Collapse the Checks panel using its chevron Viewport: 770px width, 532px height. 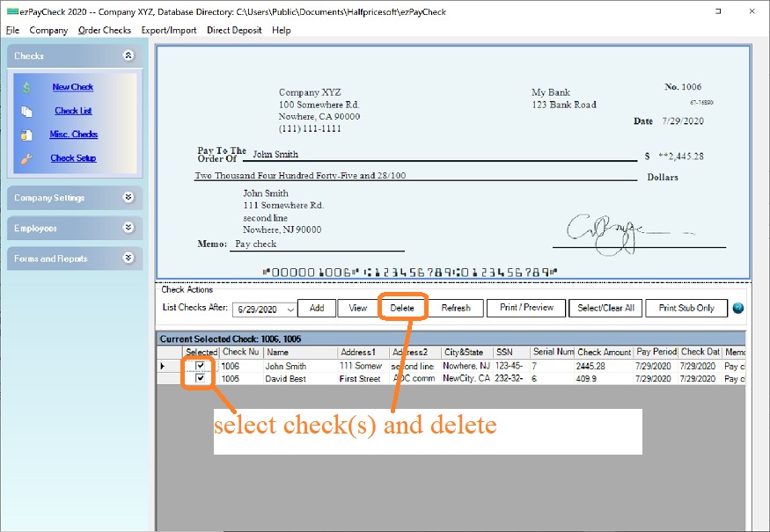tap(128, 55)
